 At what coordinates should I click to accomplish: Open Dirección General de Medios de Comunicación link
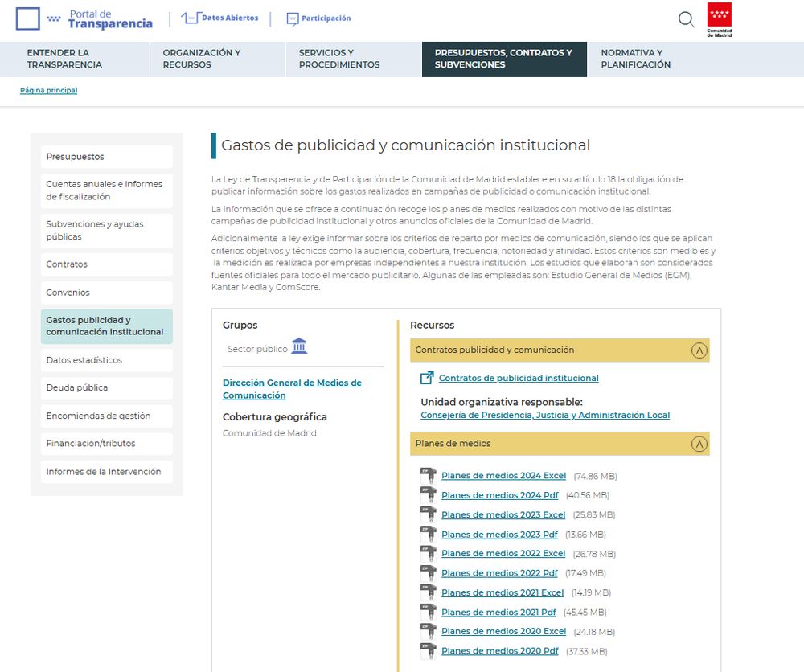[292, 389]
